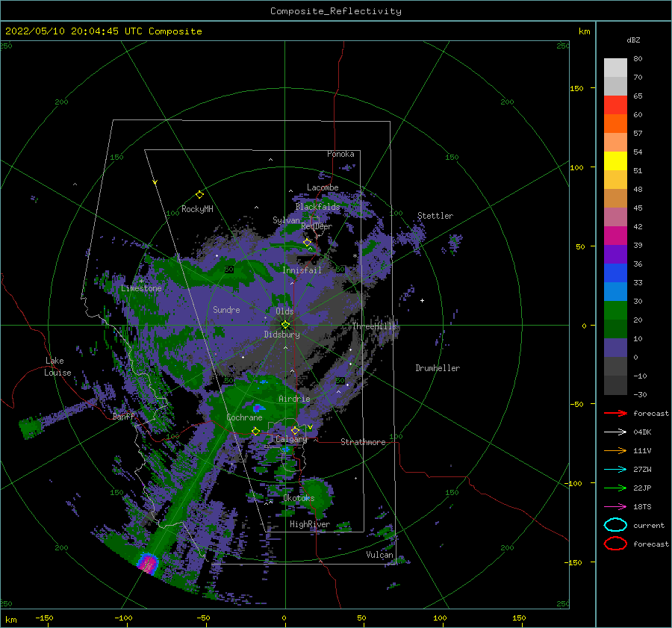Click the yellow diamond marker below RedDeer
672x628 pixels.
308,243
